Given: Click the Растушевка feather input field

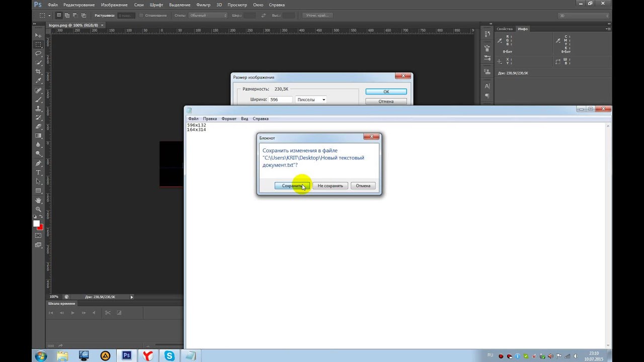Looking at the screenshot, I should [x=126, y=16].
